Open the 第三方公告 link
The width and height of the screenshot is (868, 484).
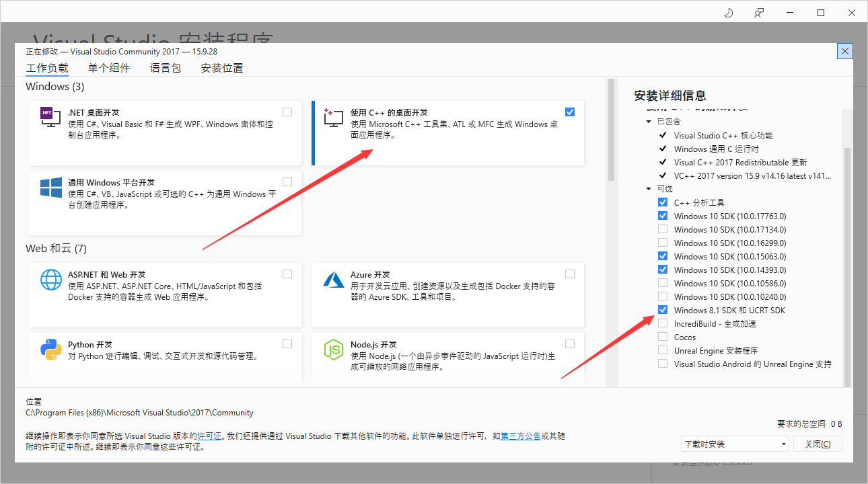520,436
